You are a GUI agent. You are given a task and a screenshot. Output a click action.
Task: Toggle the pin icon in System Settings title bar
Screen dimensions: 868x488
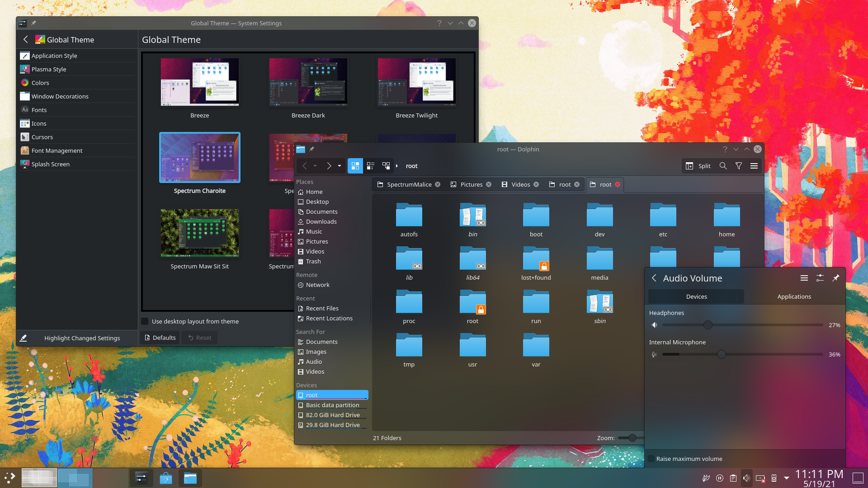[x=33, y=23]
